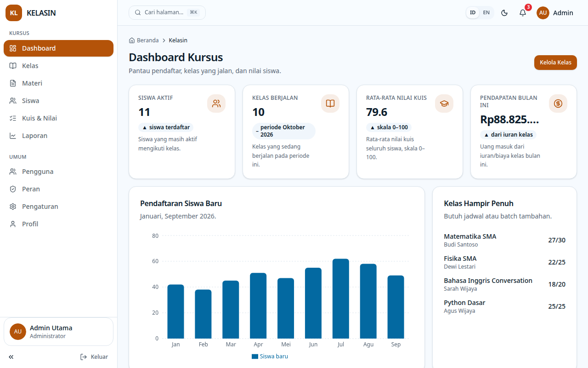Click the graduation cap icon in quiz card

[x=444, y=103]
